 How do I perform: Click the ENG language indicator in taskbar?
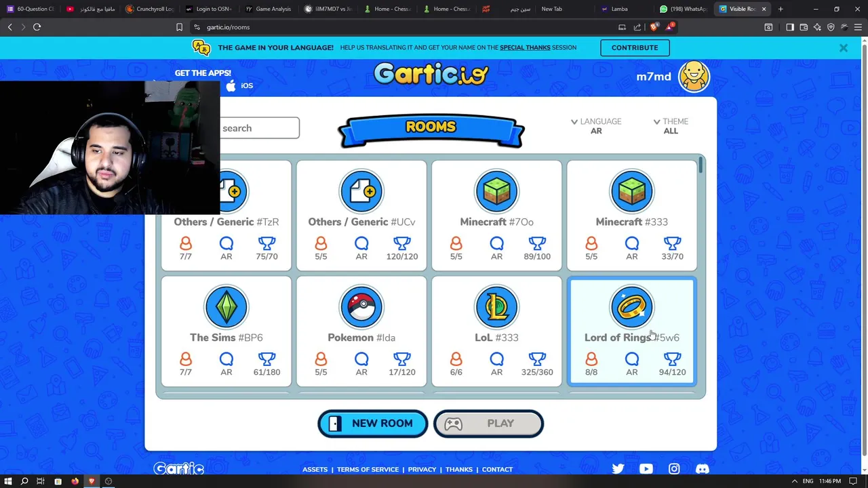point(808,481)
